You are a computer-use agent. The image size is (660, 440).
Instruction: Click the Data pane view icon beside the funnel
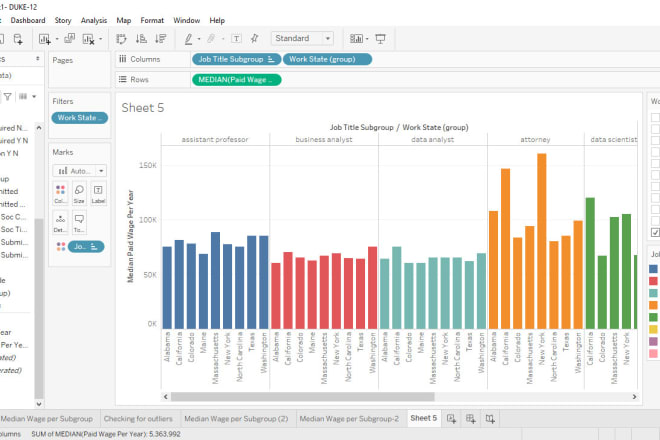point(23,96)
